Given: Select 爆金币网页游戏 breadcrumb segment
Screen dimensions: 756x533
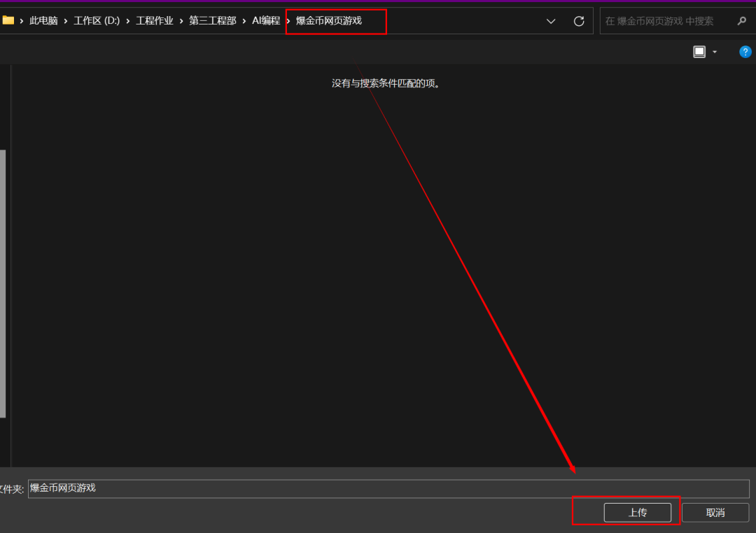Looking at the screenshot, I should [x=329, y=21].
